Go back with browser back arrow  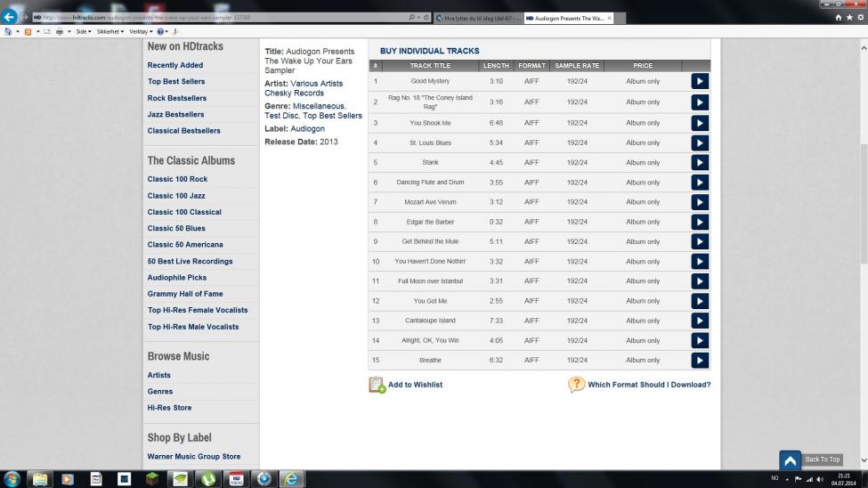tap(9, 17)
